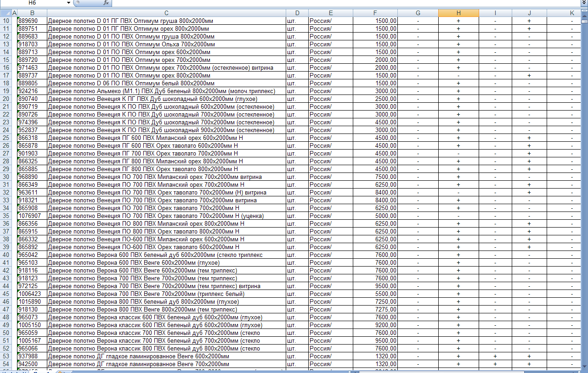Select row 25 header
This screenshot has width=588, height=373.
click(x=6, y=138)
